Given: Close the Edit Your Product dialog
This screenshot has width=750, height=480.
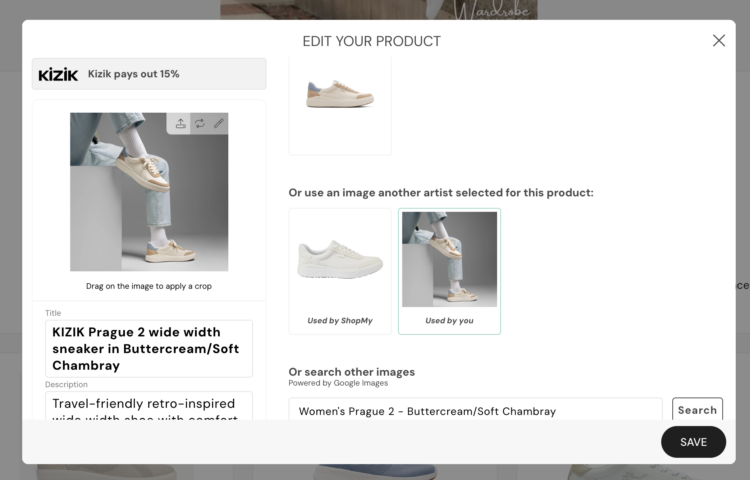Looking at the screenshot, I should tap(718, 41).
